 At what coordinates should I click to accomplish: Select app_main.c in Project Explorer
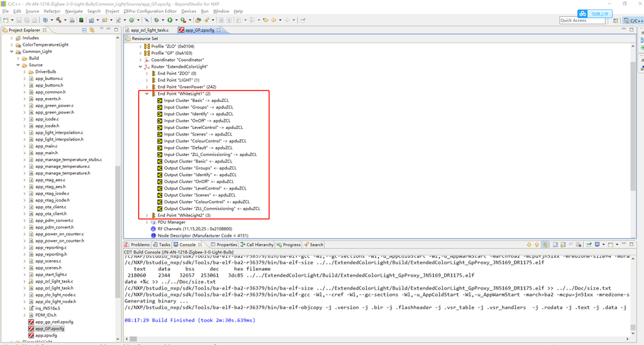tap(43, 146)
